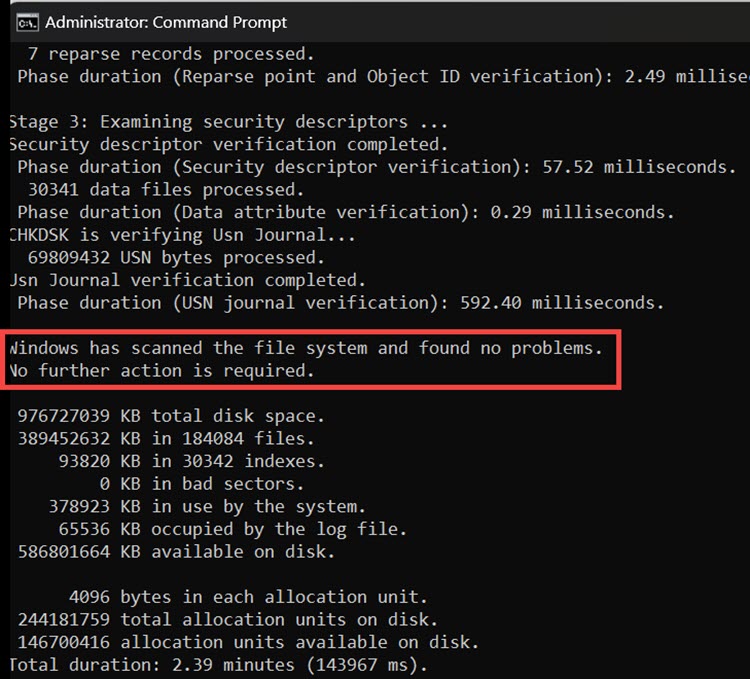Click the Reparse point phase duration line
Image resolution: width=750 pixels, height=679 pixels.
click(x=380, y=76)
